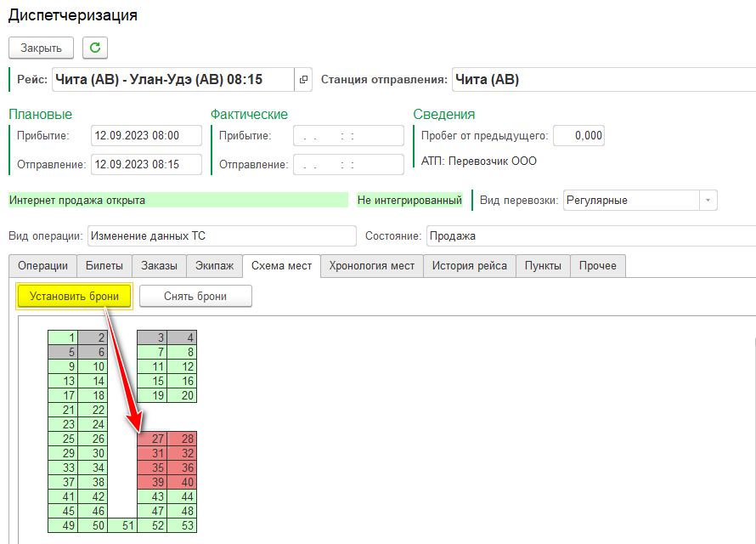Open the Хронология мест tab
This screenshot has height=544, width=756.
coord(371,266)
